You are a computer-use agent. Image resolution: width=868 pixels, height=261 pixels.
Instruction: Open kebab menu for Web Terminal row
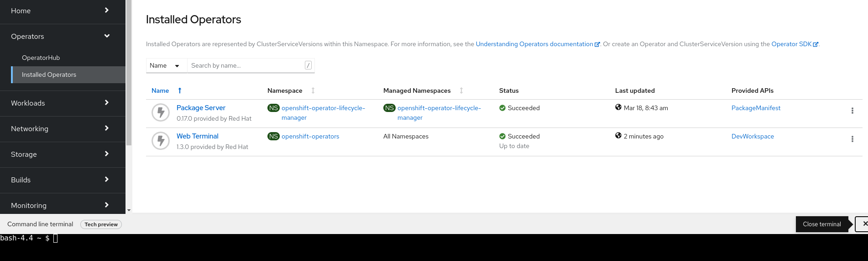(x=852, y=139)
